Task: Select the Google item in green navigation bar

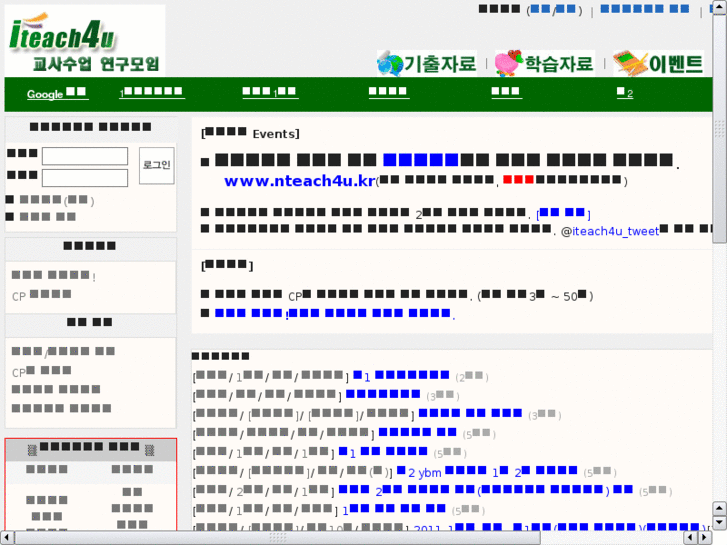Action: (x=57, y=93)
